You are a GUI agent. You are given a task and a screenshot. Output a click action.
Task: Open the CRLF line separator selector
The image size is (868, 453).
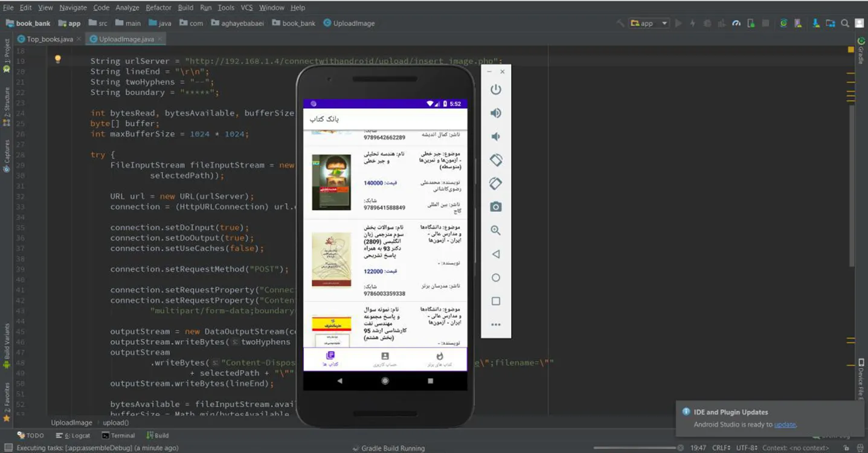click(721, 448)
